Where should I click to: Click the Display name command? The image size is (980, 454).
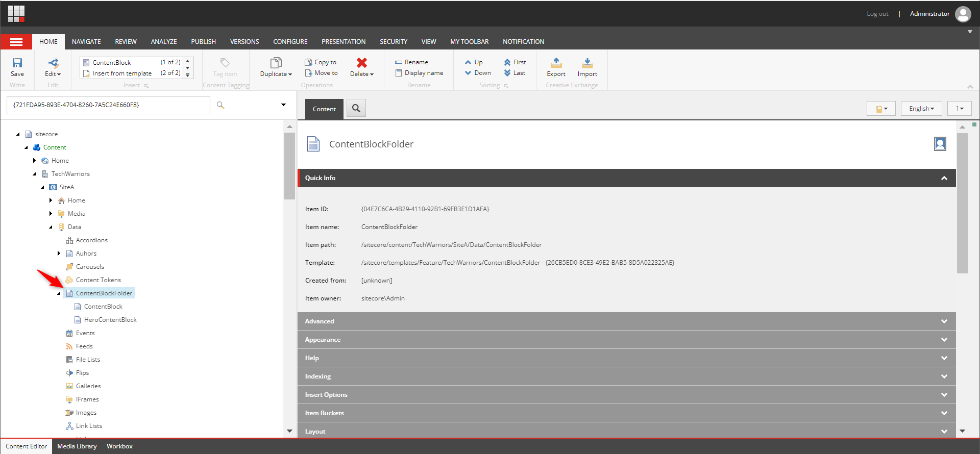419,73
